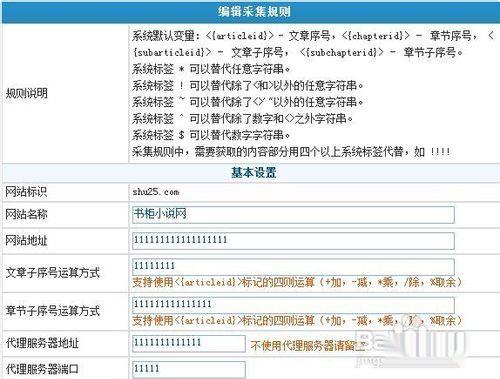Image resolution: width=500 pixels, height=379 pixels.
Task: Click the 网站名称 input field
Action: pos(293,215)
